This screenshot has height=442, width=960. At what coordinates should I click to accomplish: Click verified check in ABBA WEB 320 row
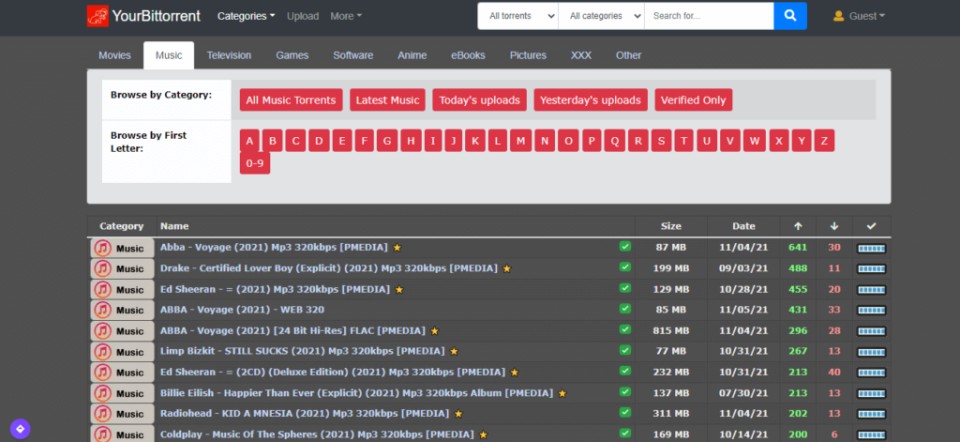624,309
